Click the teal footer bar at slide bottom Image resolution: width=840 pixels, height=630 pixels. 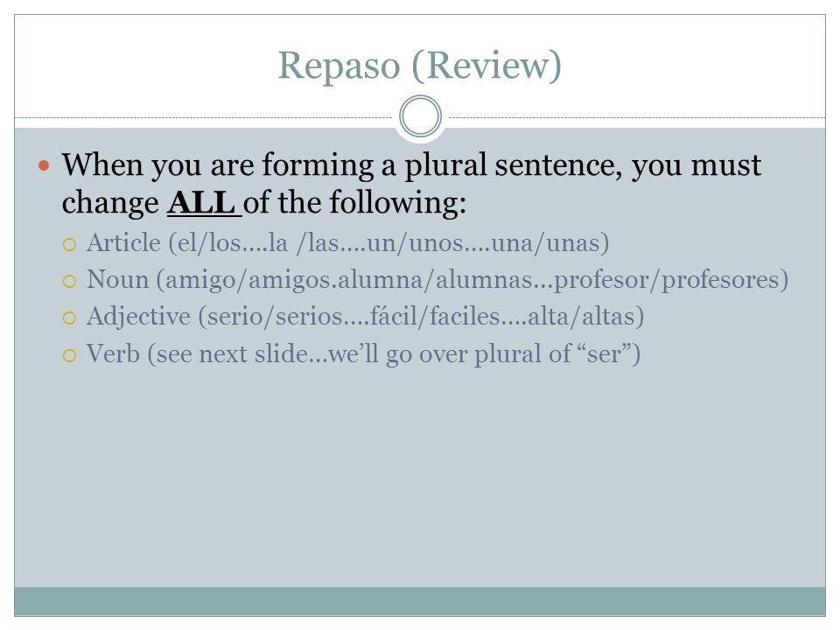420,601
